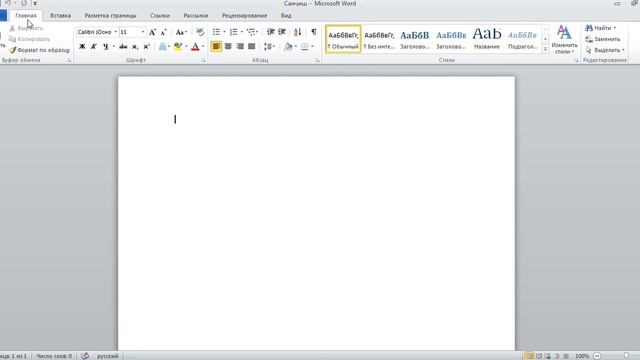
Task: Apply the Обычный style
Action: click(343, 39)
